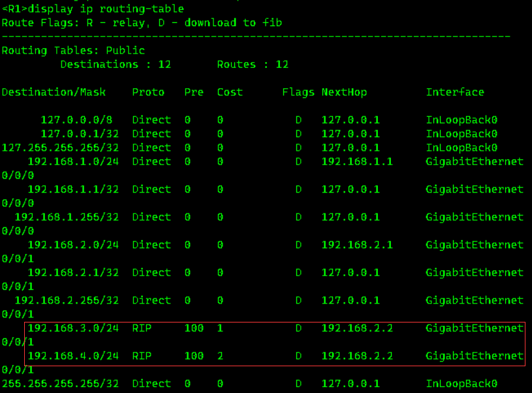Click cost 2 in 192.168.4.0/24 row
Viewport: 532px width, 393px height.
click(220, 356)
